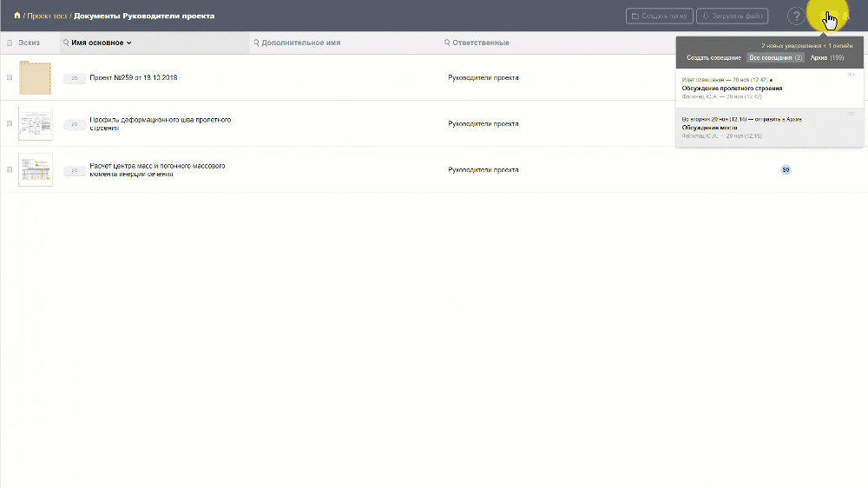Click the search icon beside Имя основное
The width and height of the screenshot is (868, 488).
tap(66, 43)
